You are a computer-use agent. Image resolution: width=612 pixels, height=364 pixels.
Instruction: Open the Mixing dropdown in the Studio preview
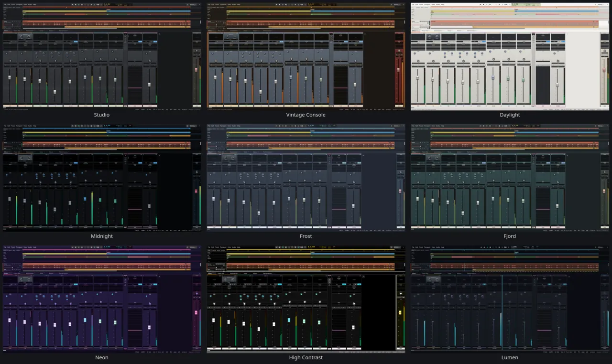193,5
